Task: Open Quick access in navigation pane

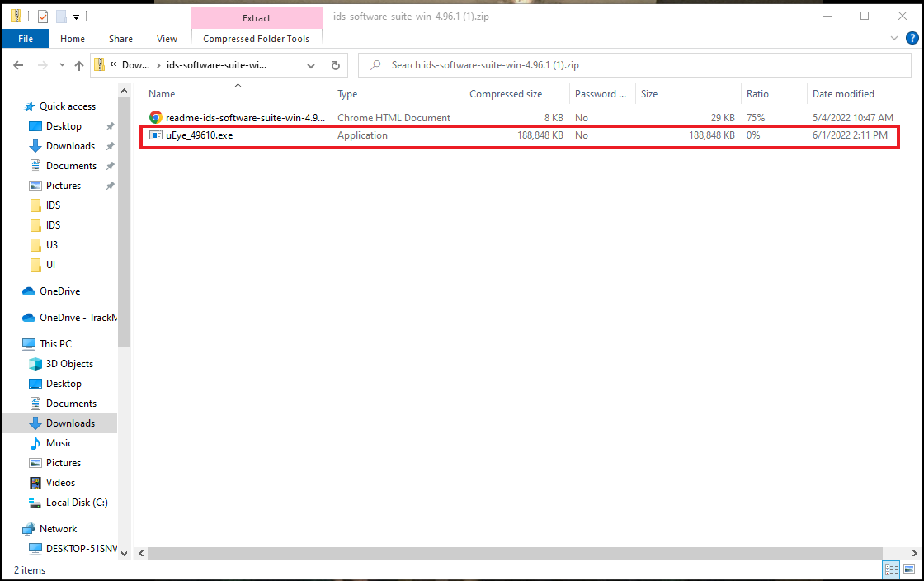Action: click(x=67, y=106)
